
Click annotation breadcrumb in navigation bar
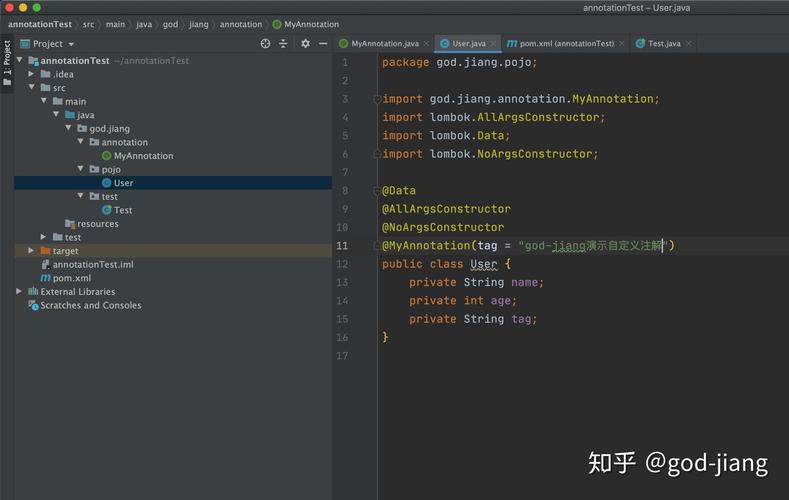[241, 24]
